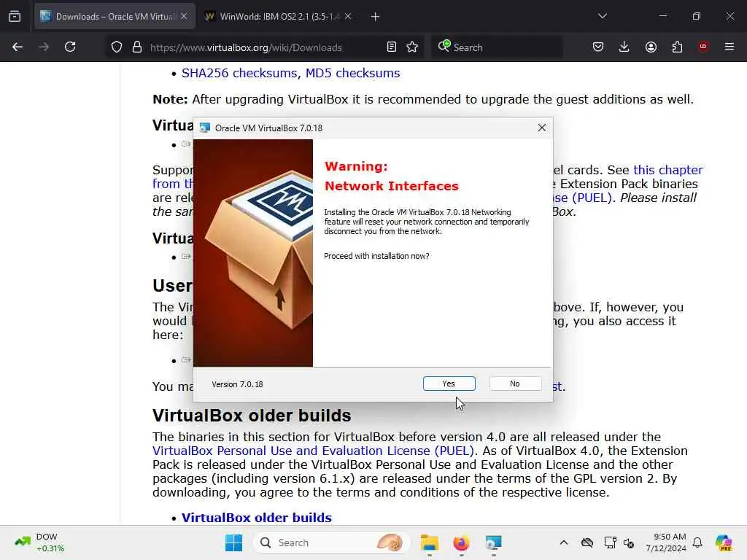The image size is (747, 560).
Task: Switch to Firefox in the taskbar
Action: point(461,542)
